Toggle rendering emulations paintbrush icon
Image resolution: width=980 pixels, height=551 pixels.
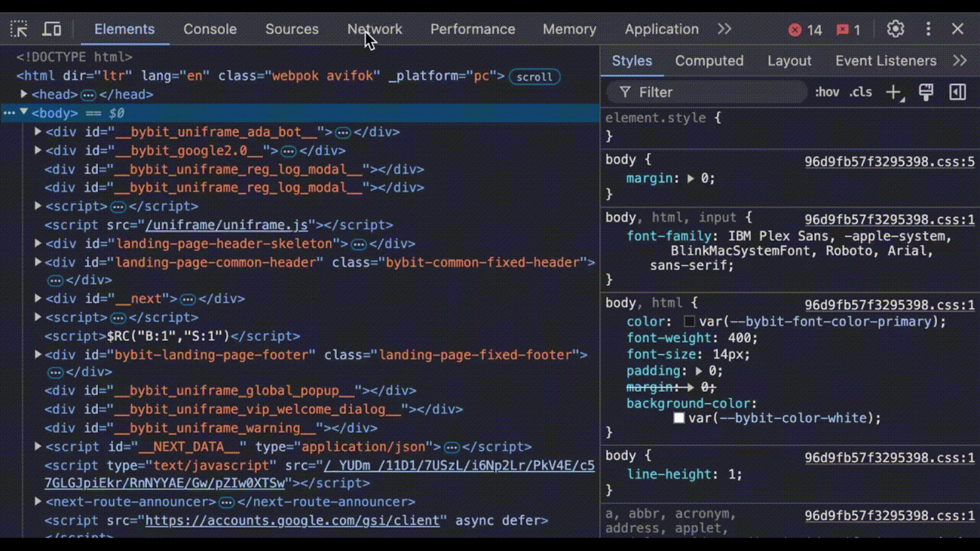click(926, 92)
